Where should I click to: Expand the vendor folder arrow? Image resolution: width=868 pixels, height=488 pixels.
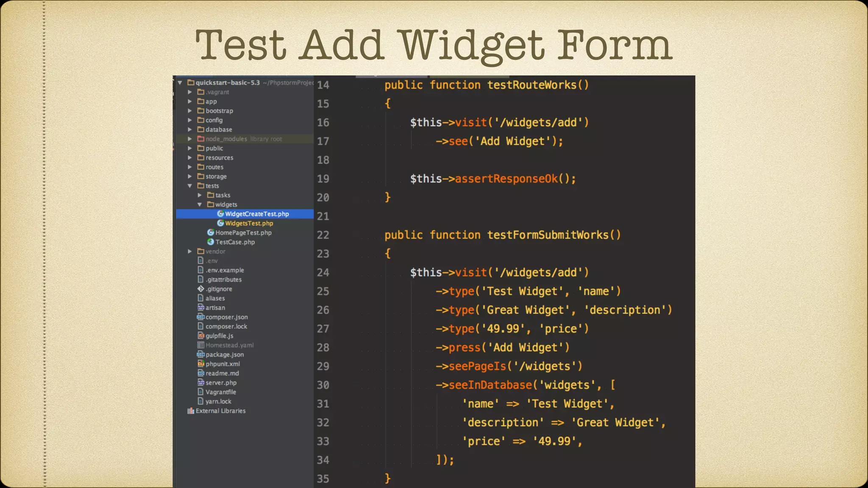pos(190,251)
